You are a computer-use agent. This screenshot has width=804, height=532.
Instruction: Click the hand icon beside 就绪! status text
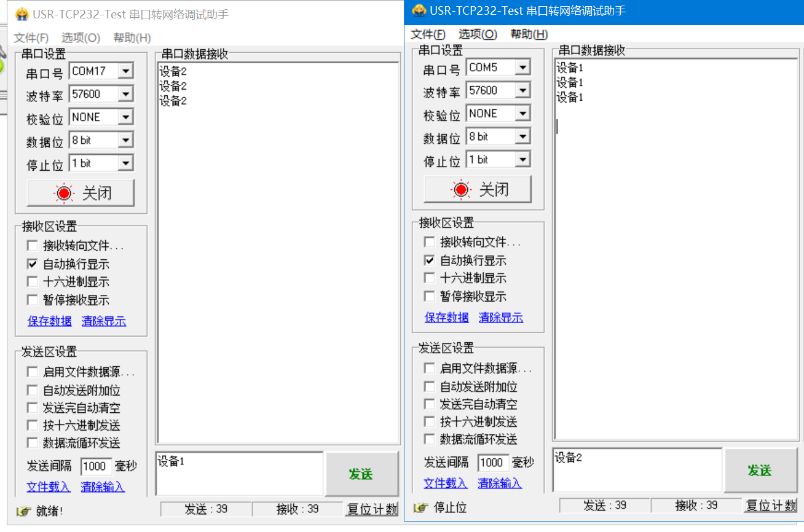[x=23, y=511]
